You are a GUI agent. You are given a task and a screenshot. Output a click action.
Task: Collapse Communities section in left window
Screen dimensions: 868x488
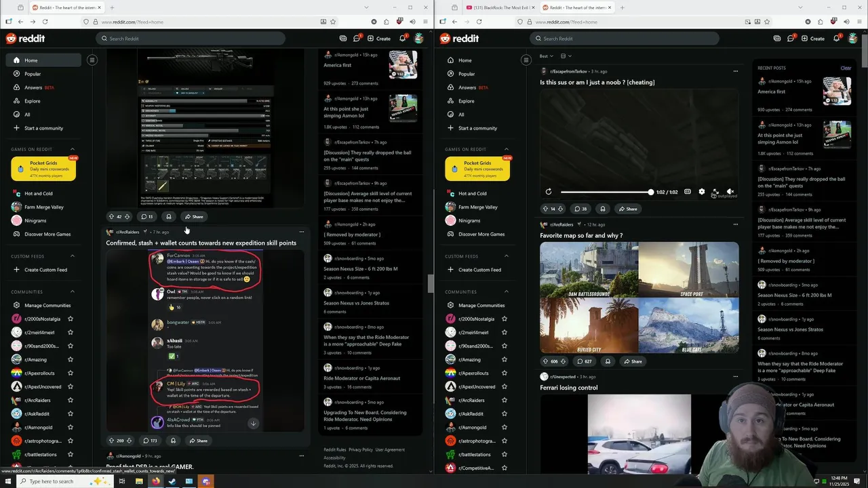click(73, 291)
